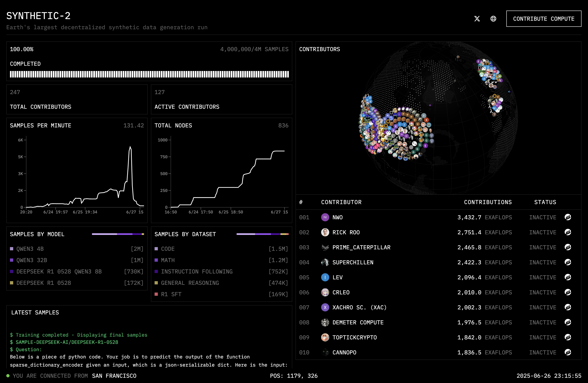Click SAN FRANCISCO in the status bar

114,376
